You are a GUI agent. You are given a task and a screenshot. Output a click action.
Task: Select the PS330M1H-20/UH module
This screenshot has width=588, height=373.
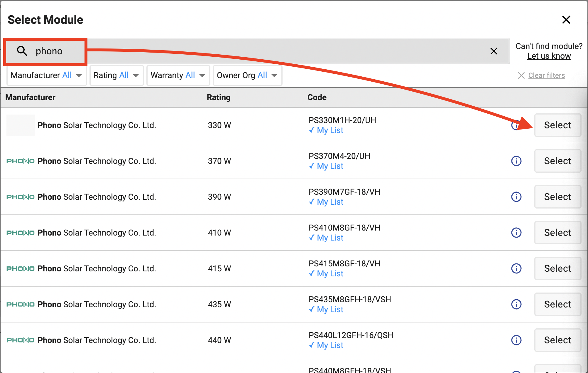coord(557,125)
